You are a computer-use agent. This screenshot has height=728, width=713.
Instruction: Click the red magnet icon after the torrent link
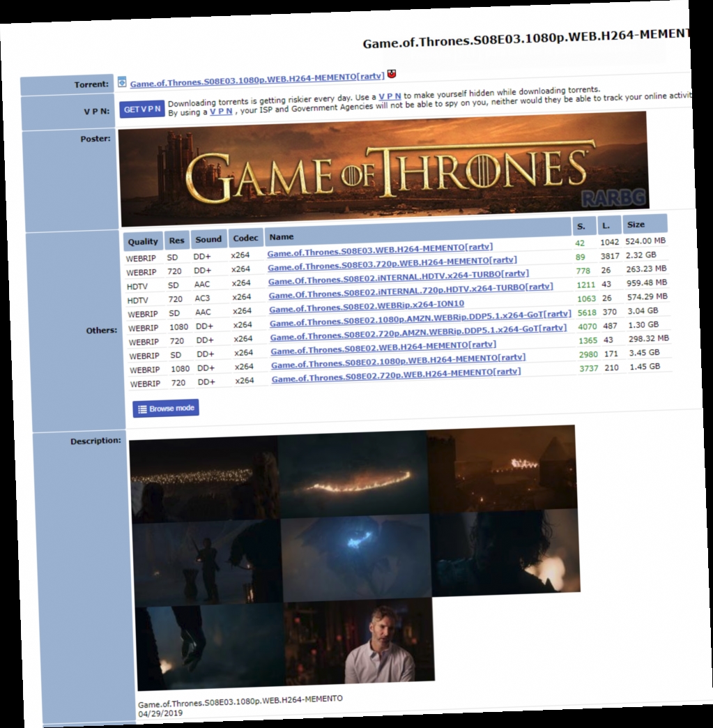(x=391, y=73)
